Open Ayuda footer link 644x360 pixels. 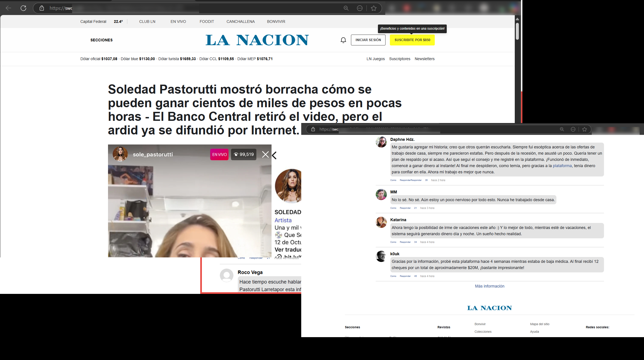click(x=534, y=332)
